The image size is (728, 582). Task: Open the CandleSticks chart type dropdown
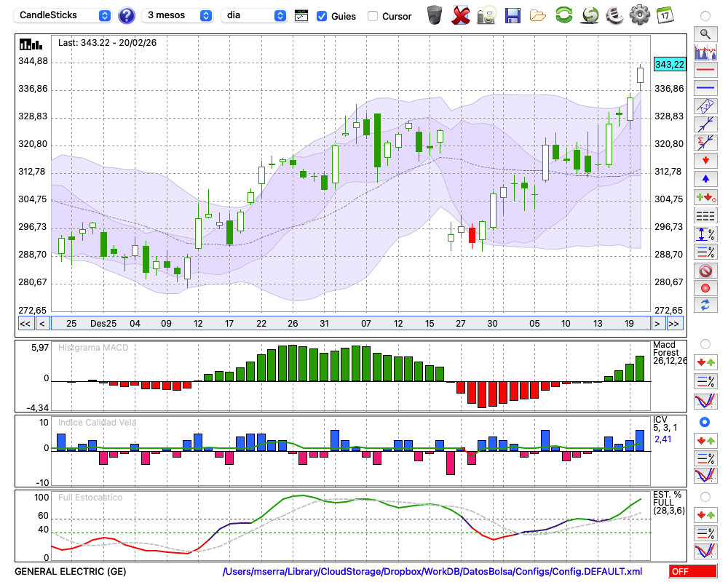coord(63,15)
